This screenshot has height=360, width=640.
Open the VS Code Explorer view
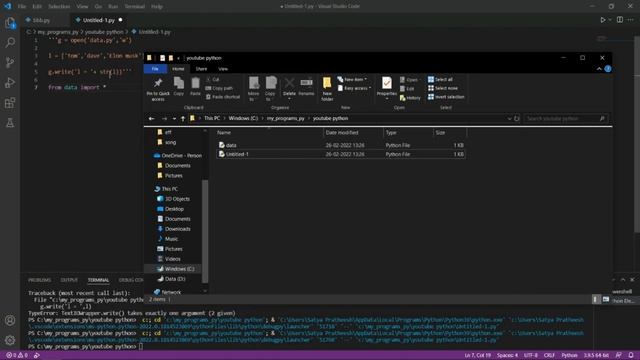pos(10,23)
